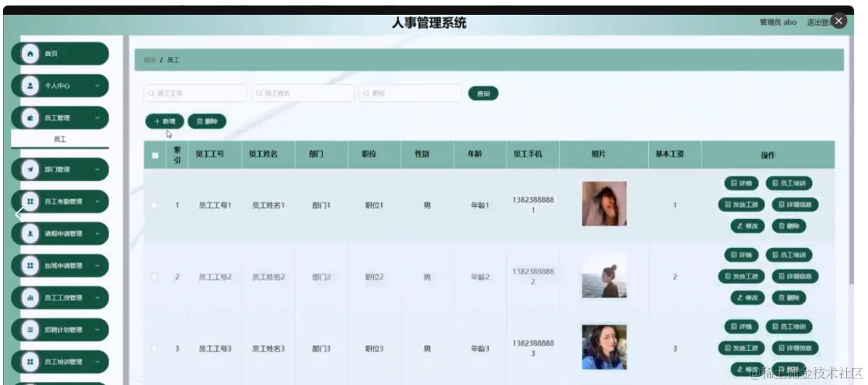Image resolution: width=868 pixels, height=385 pixels.
Task: Click the grid icon beside 员工考勤管理
Action: point(30,201)
